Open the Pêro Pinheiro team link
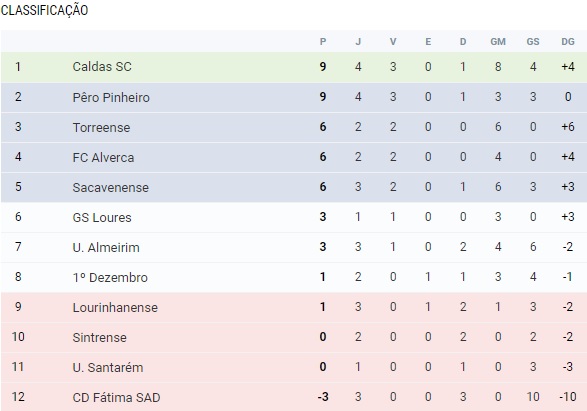Image resolution: width=587 pixels, height=411 pixels. [x=111, y=97]
